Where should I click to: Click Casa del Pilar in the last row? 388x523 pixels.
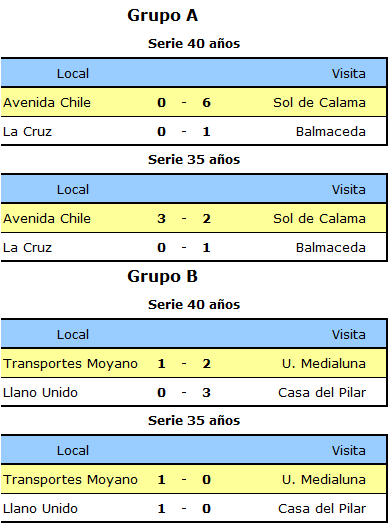pyautogui.click(x=322, y=509)
